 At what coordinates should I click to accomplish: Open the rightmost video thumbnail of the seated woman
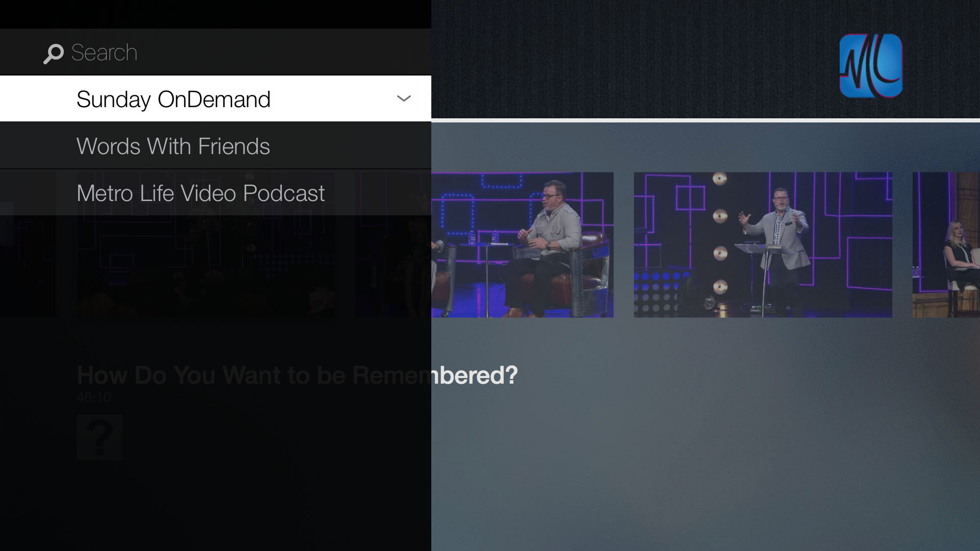click(x=946, y=245)
